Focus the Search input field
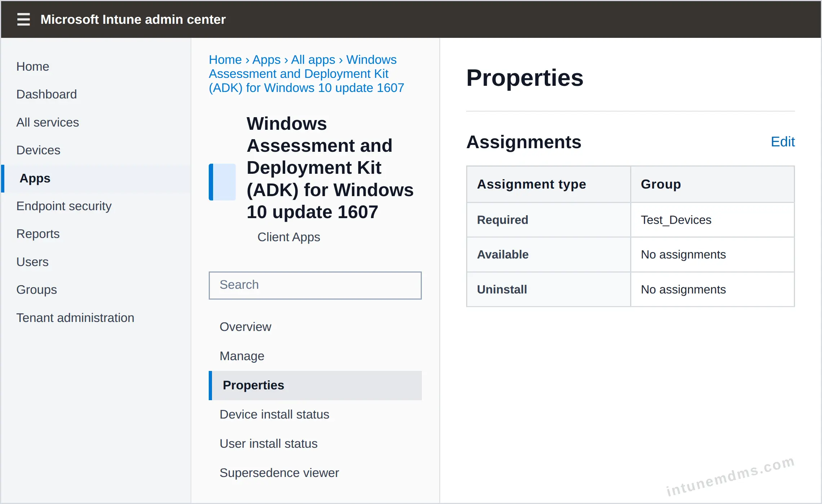 coord(315,285)
